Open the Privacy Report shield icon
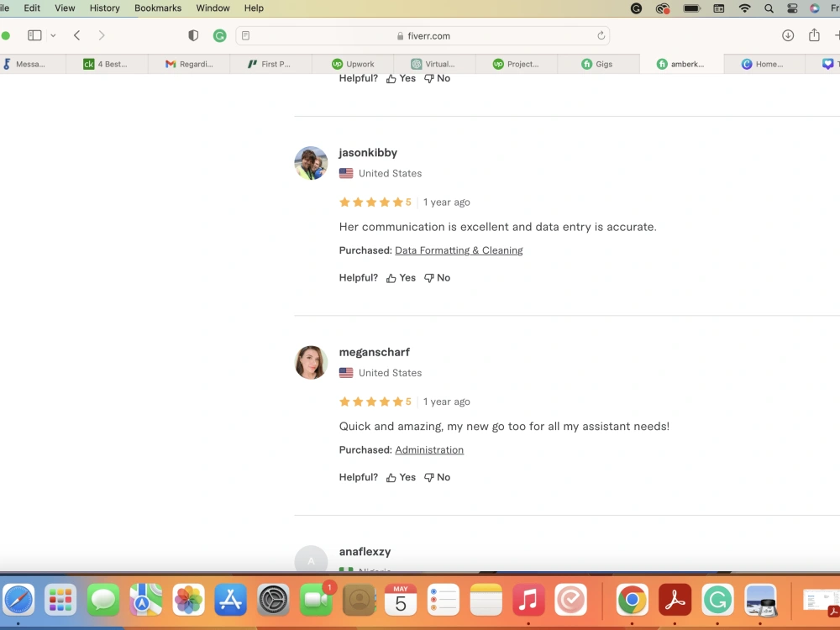 (x=192, y=35)
